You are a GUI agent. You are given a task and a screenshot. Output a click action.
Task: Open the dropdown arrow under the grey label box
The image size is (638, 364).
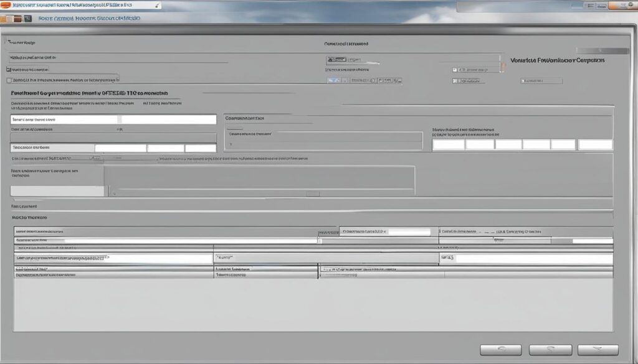[x=114, y=194]
